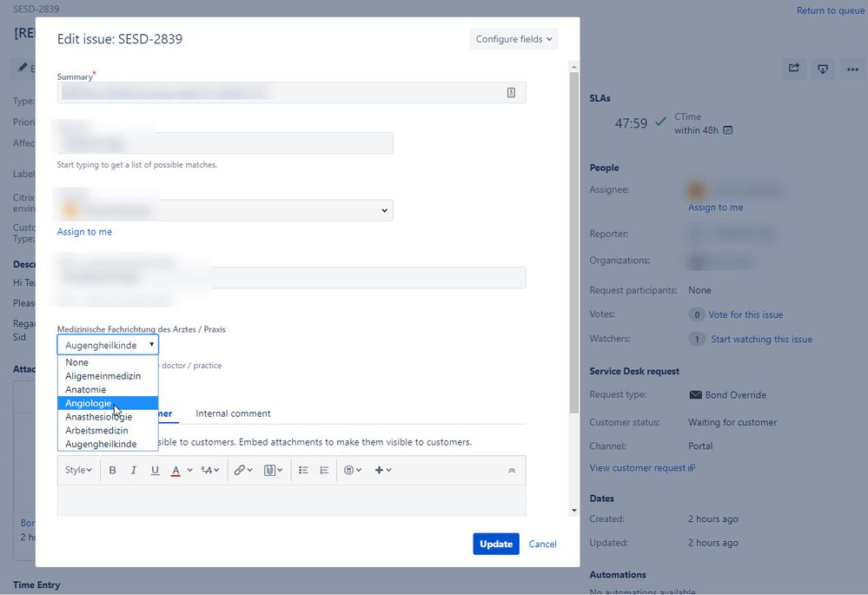Toggle underline formatting in comment editor
Viewport: 868px width, 595px height.
(x=155, y=470)
